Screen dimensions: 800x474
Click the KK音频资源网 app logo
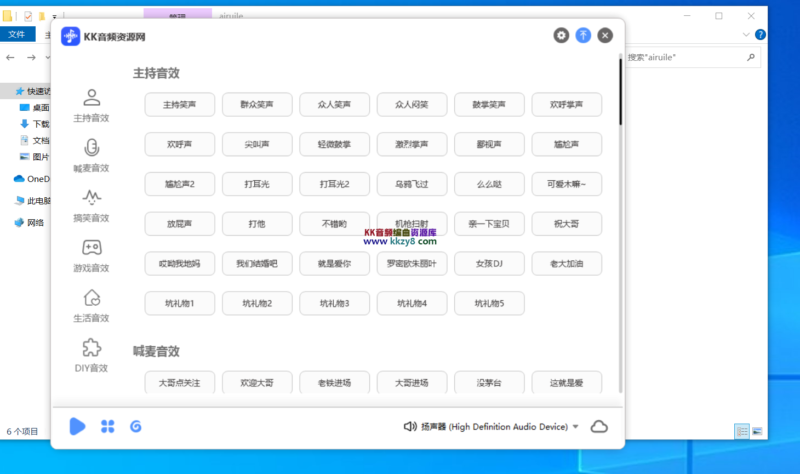coord(70,36)
